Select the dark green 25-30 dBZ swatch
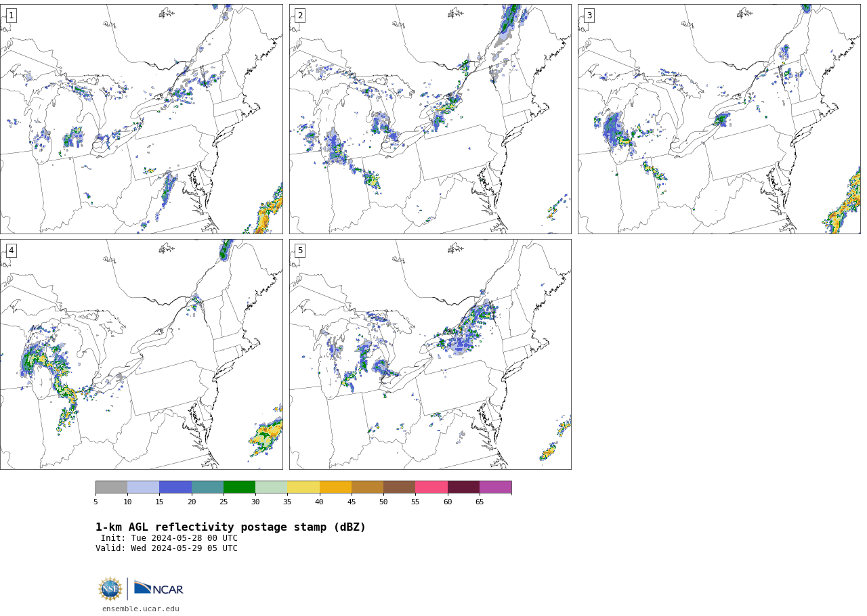Screen dimensions: 867x616 [x=239, y=487]
